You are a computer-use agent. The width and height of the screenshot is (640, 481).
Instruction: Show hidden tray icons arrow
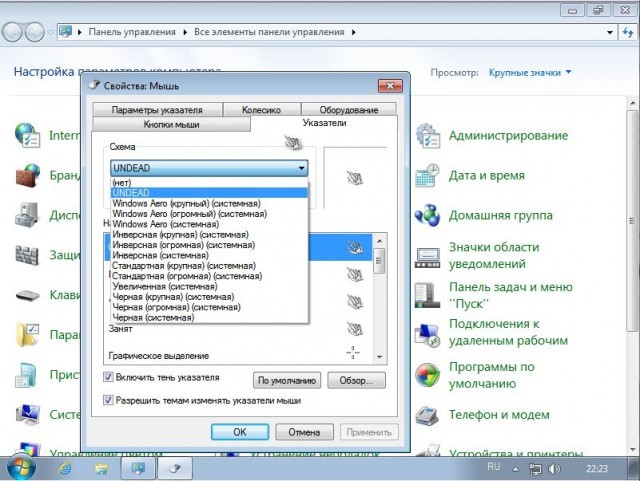[x=516, y=469]
